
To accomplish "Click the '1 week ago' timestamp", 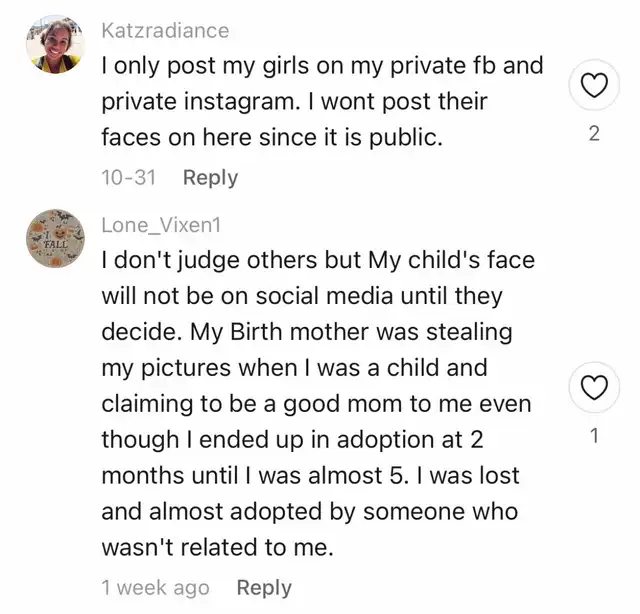I will pyautogui.click(x=156, y=588).
